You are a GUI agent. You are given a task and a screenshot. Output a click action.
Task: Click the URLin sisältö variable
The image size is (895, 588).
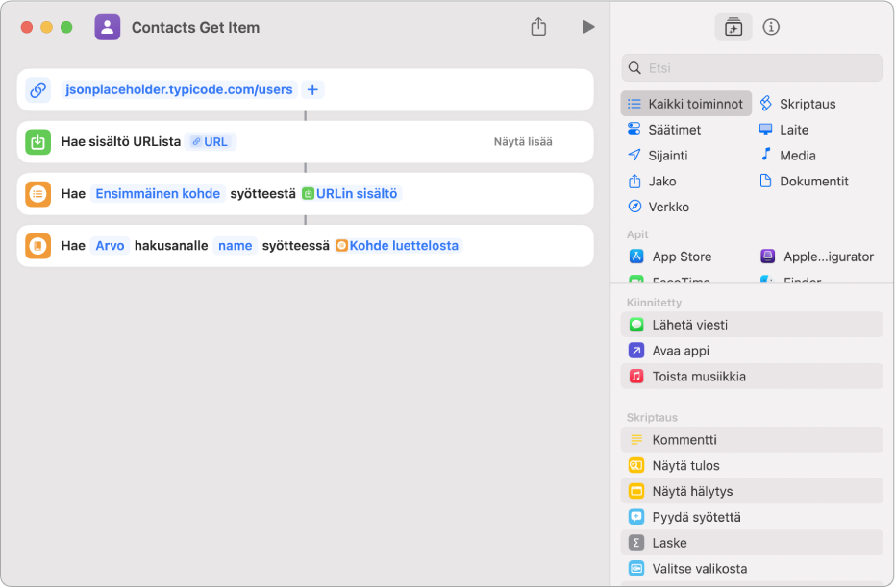[x=351, y=194]
